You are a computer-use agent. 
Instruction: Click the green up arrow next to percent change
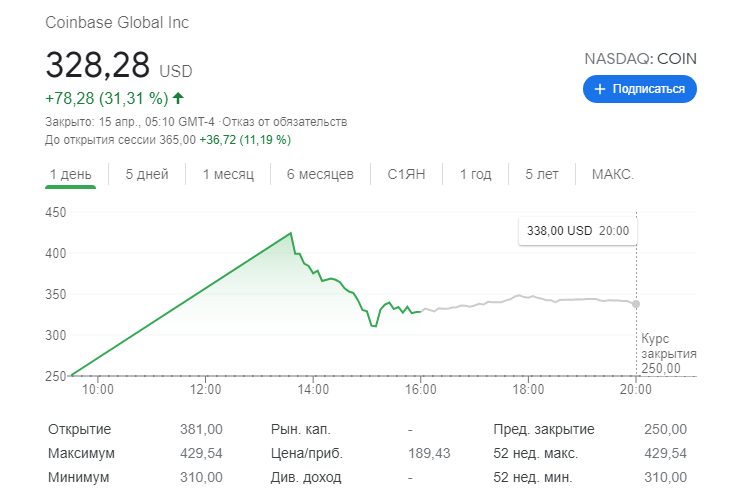pos(178,98)
